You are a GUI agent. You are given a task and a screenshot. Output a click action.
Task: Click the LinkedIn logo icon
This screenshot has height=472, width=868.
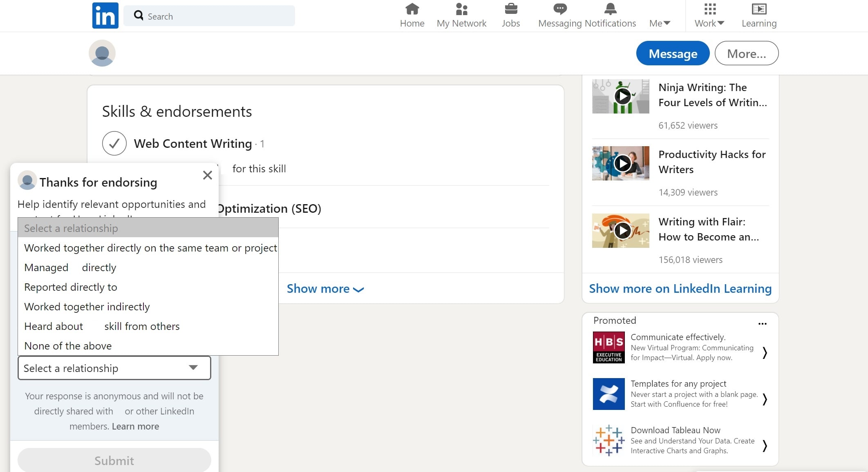105,16
